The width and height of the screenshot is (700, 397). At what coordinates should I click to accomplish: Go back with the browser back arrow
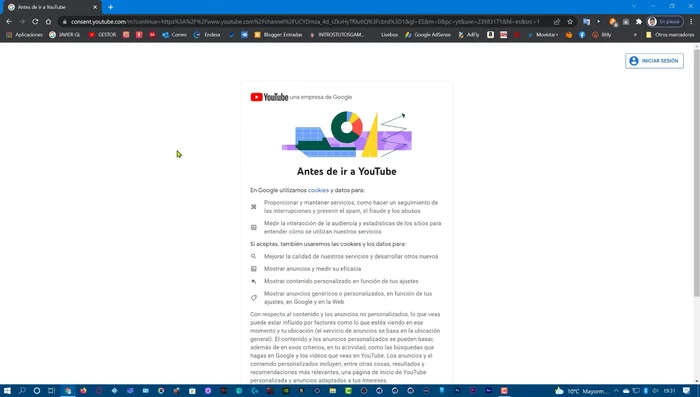pos(9,21)
